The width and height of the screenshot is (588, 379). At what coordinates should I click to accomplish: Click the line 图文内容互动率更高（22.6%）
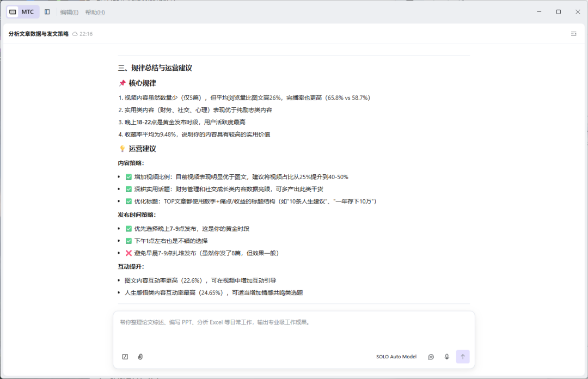pyautogui.click(x=200, y=280)
